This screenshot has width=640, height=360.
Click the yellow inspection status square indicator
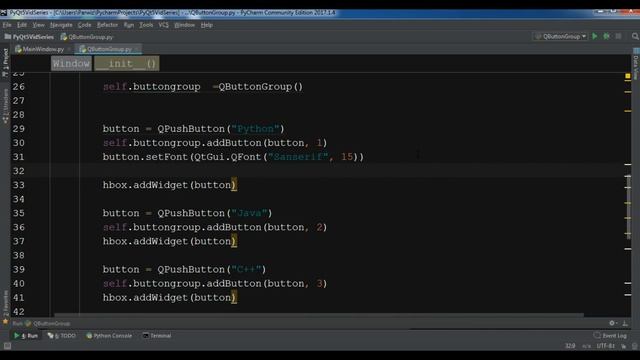coord(628,76)
